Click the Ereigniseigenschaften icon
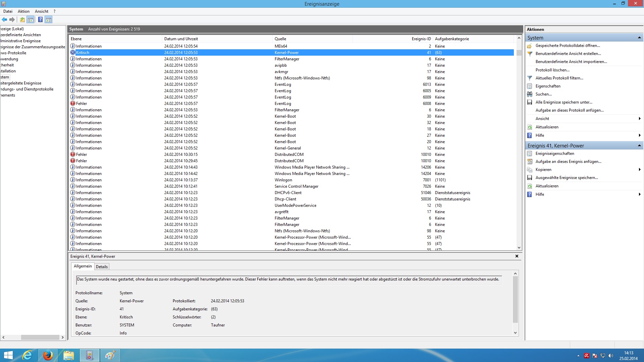644x362 pixels. (x=530, y=154)
